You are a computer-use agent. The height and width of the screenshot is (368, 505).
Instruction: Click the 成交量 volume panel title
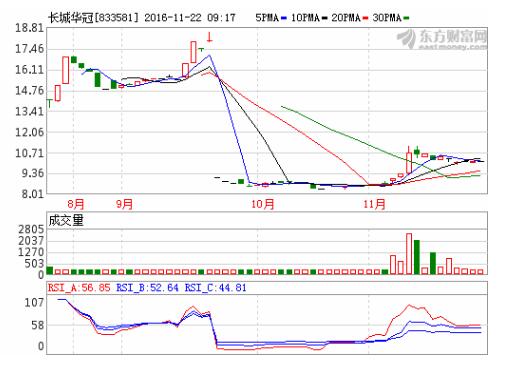coord(66,220)
